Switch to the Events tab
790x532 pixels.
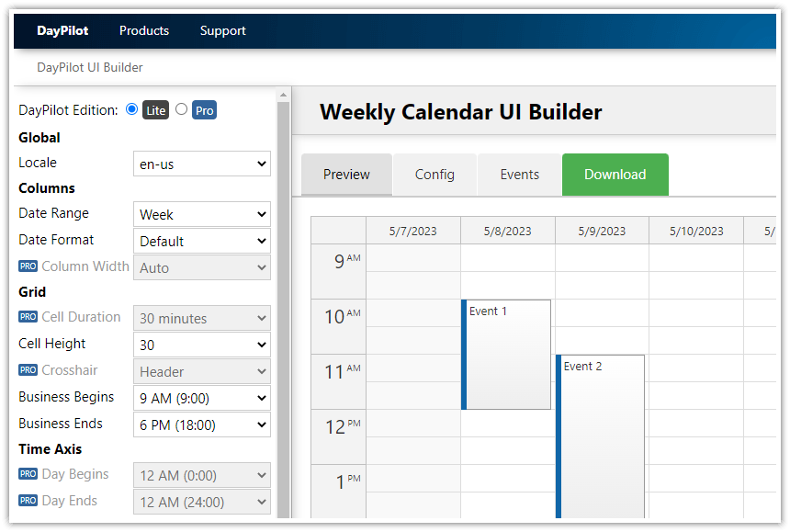pos(519,175)
